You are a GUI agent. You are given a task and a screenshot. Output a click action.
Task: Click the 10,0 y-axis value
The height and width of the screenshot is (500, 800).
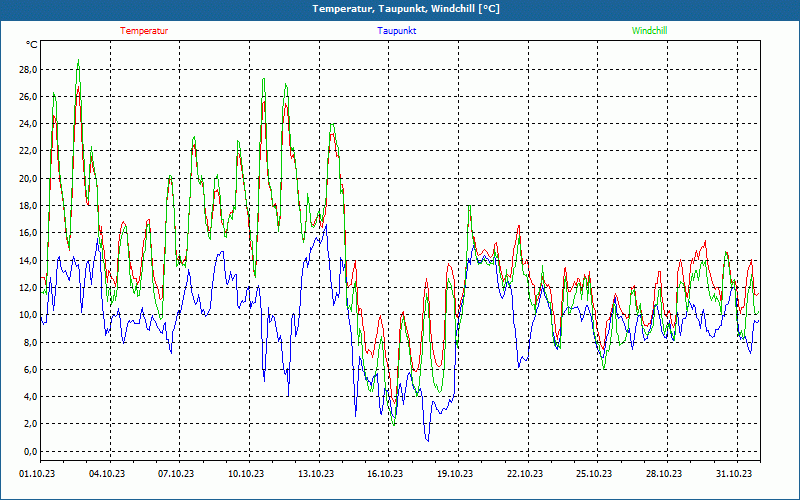(x=28, y=314)
